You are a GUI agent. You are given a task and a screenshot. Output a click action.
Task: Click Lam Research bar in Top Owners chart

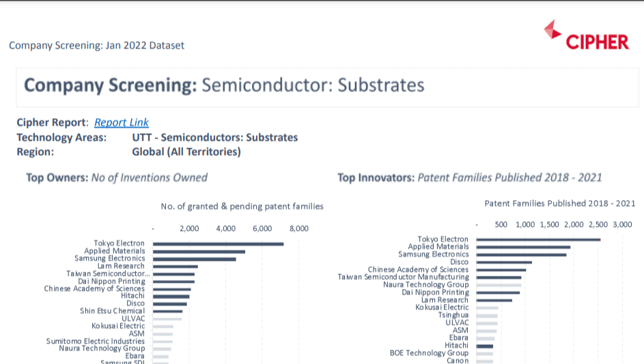coord(176,266)
